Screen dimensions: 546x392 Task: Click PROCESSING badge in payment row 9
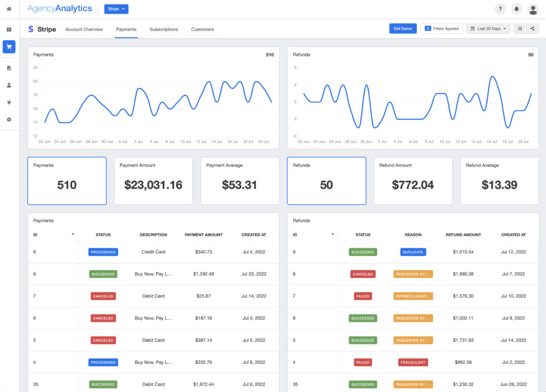pos(103,252)
